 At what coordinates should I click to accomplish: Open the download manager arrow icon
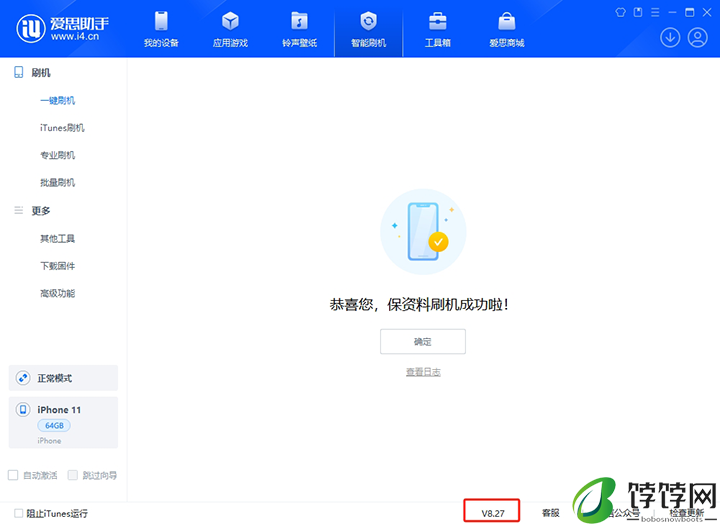[670, 37]
